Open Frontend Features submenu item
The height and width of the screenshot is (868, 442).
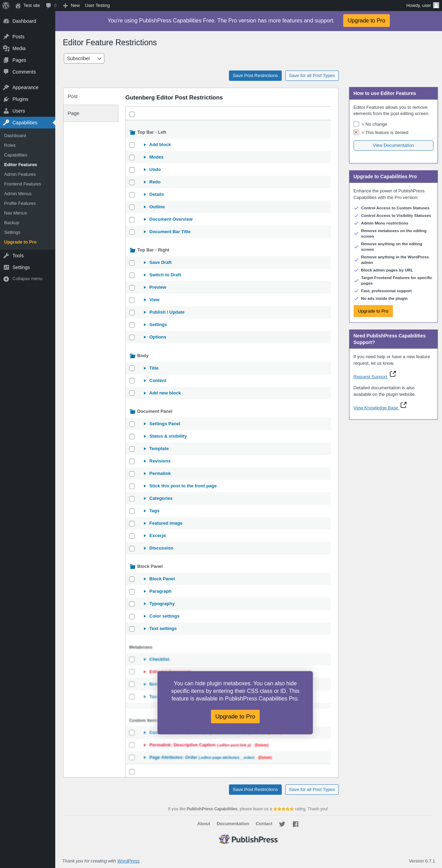[22, 184]
